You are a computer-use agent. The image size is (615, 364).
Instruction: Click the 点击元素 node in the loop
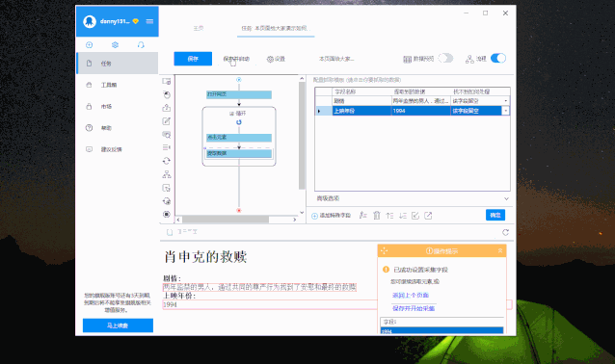(x=239, y=138)
